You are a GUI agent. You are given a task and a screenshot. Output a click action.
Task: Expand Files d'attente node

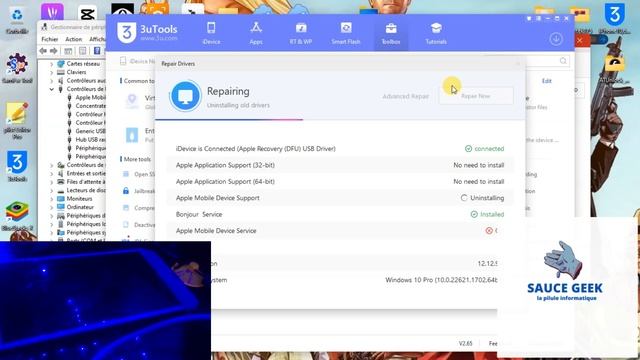pyautogui.click(x=52, y=182)
